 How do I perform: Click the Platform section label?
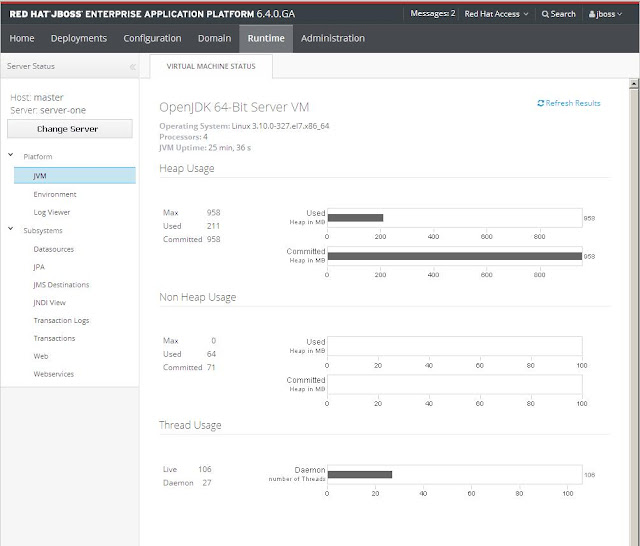tap(38, 157)
